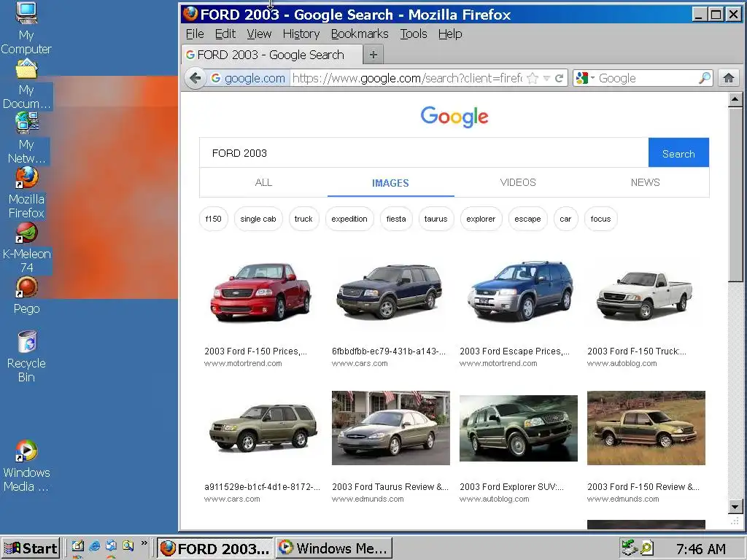Viewport: 747px width, 560px height.
Task: Open the home page icon
Action: [x=729, y=78]
